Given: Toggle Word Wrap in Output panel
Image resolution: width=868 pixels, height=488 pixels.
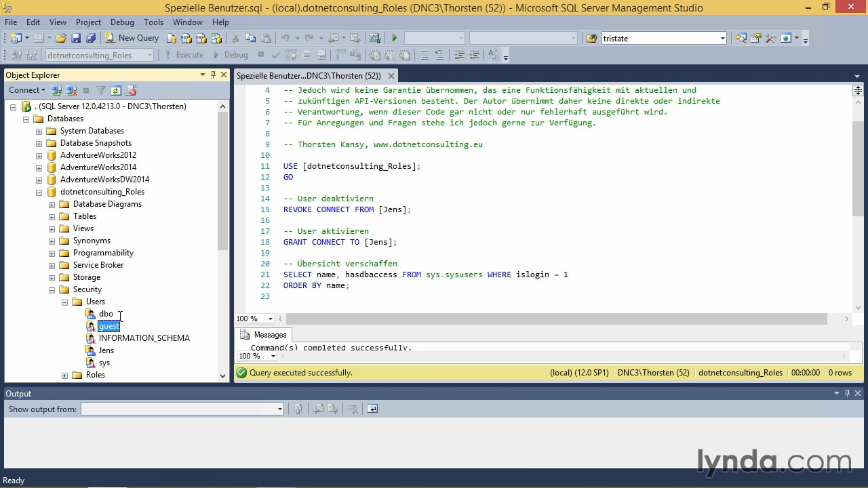Looking at the screenshot, I should tap(372, 409).
